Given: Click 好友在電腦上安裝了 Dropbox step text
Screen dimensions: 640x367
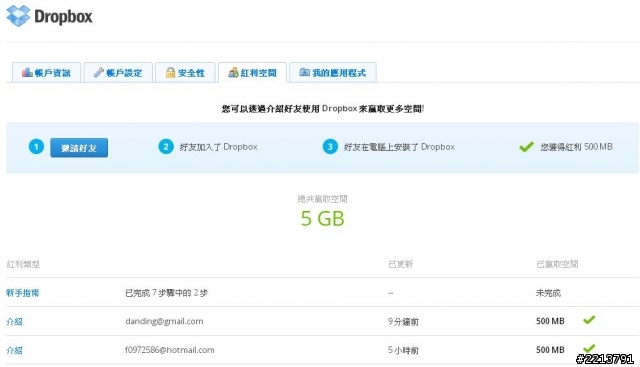Looking at the screenshot, I should click(x=399, y=147).
